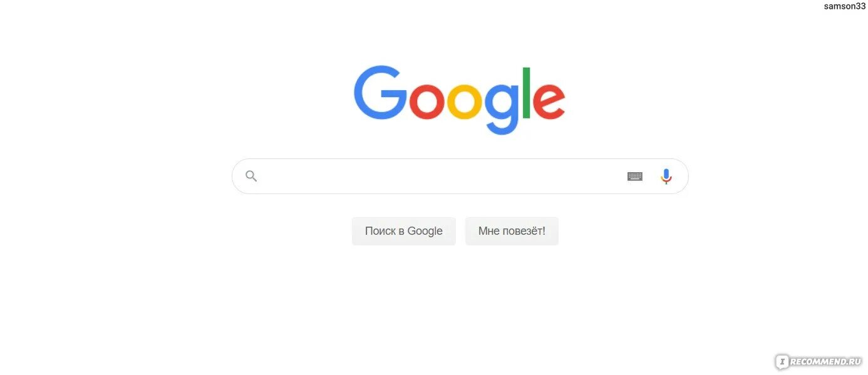The image size is (868, 375).
Task: Click the blue lowercase 'g' in logo
Action: pyautogui.click(x=502, y=108)
